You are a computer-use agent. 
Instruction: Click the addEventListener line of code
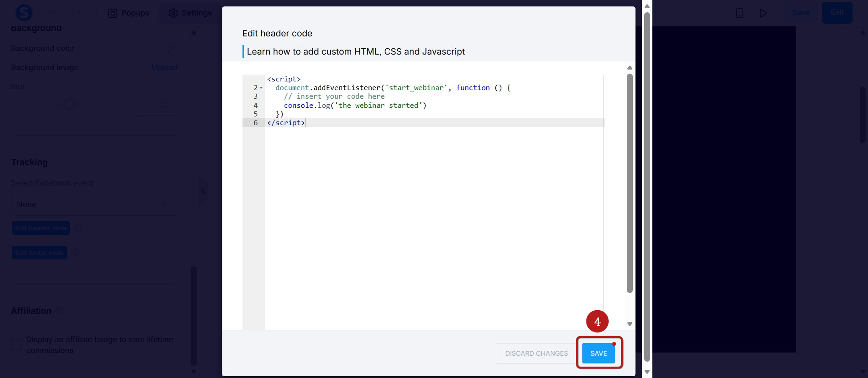click(393, 88)
